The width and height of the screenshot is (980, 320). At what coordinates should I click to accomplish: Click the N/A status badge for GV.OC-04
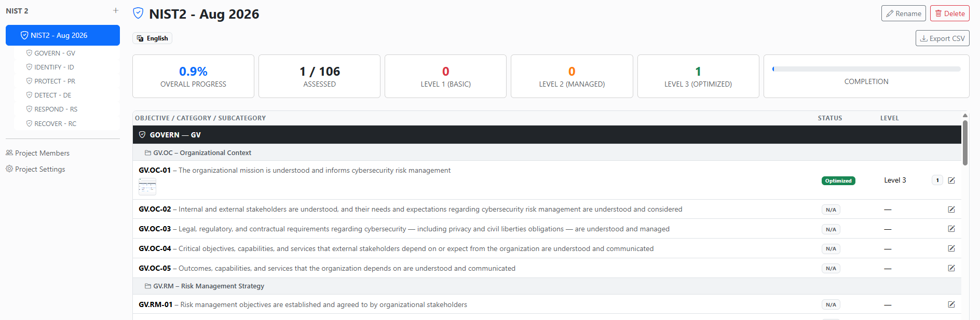click(831, 249)
